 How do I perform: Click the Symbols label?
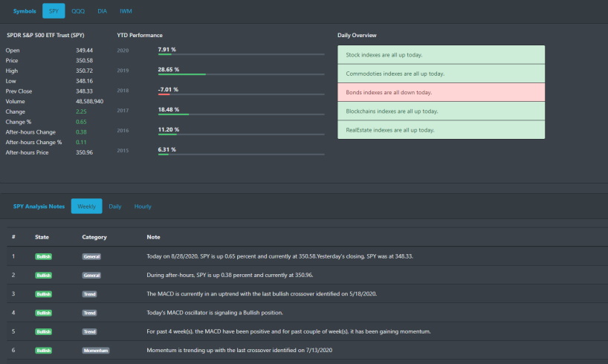click(25, 11)
